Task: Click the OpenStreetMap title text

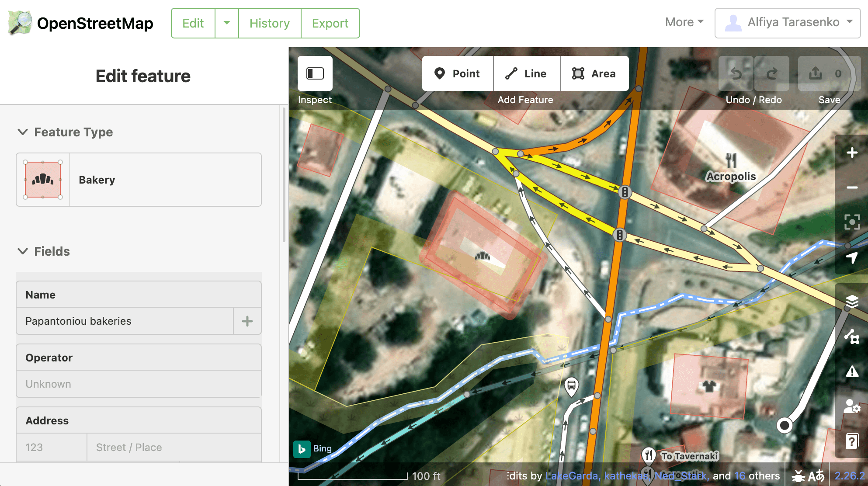Action: click(x=95, y=23)
